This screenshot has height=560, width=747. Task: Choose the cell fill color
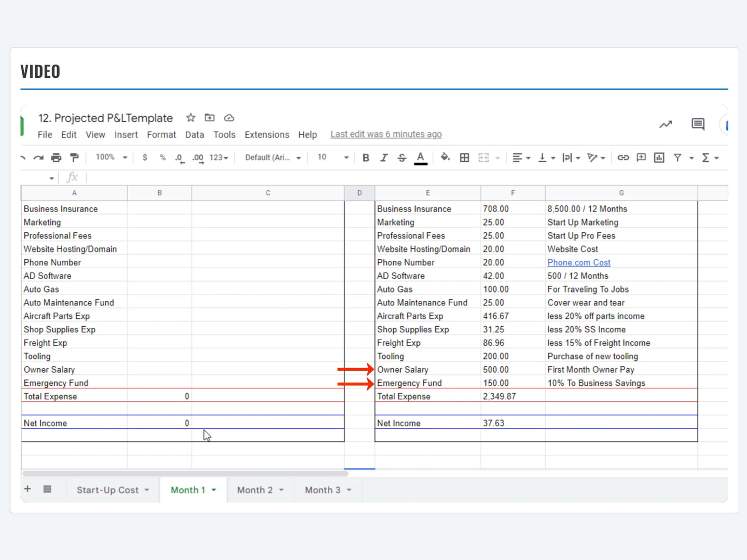[x=445, y=158]
